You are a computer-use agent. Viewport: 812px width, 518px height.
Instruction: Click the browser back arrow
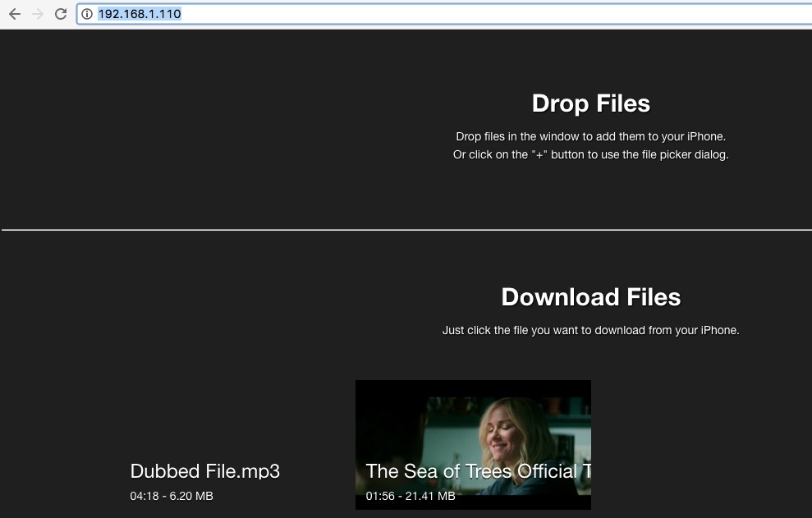point(14,14)
